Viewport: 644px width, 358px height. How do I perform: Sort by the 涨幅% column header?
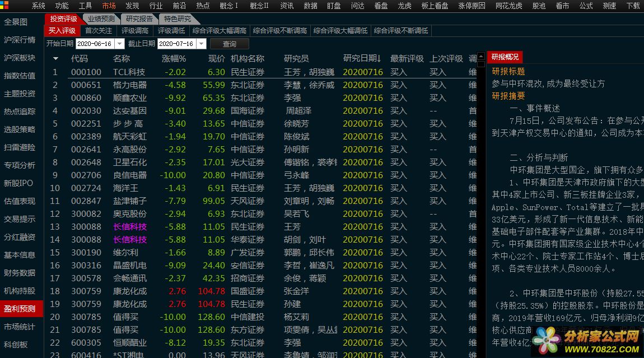coord(174,59)
